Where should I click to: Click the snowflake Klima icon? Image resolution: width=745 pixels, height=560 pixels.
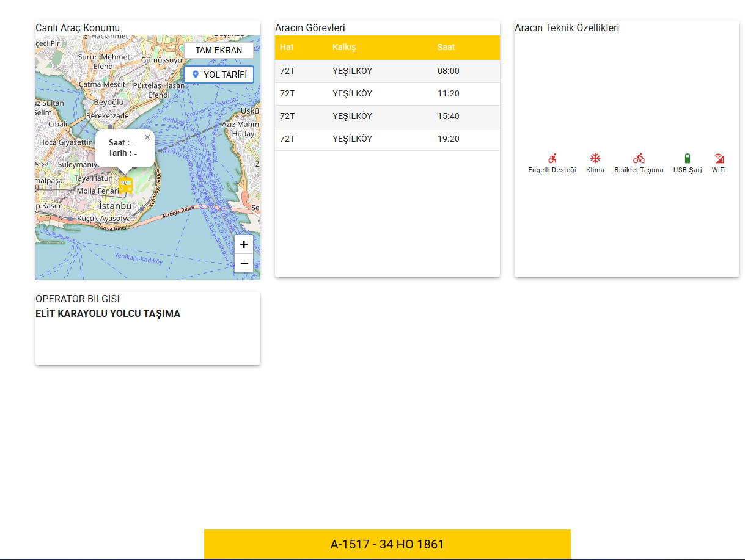tap(595, 158)
